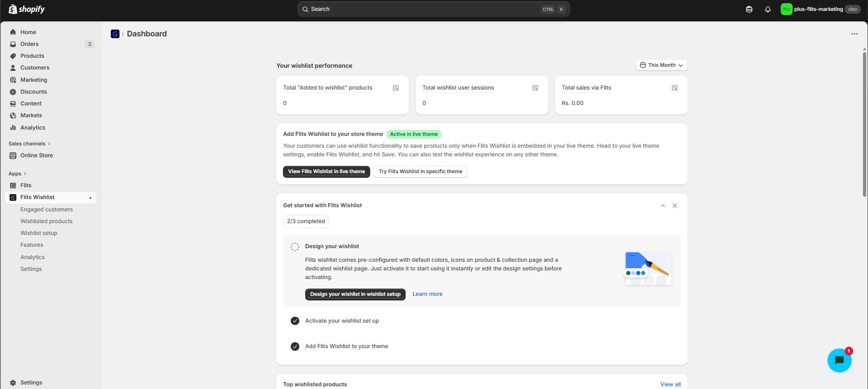
Task: Click View Flits Wishlist in live theme button
Action: 326,172
